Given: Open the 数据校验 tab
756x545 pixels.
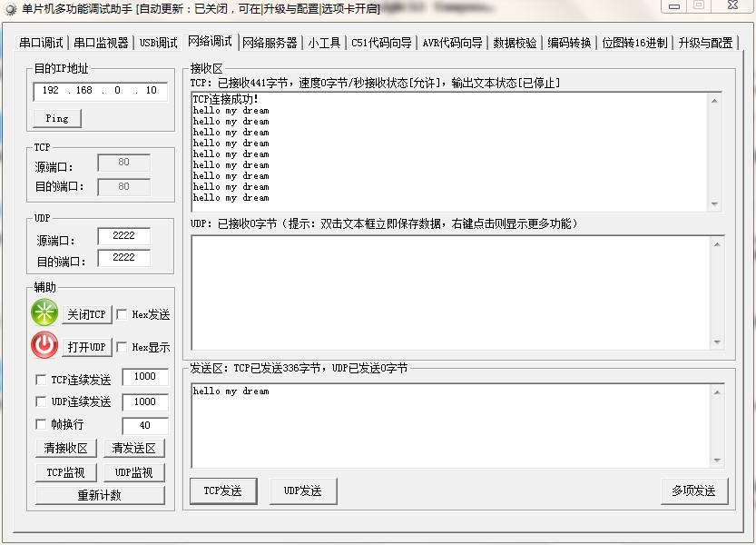Looking at the screenshot, I should [x=515, y=41].
